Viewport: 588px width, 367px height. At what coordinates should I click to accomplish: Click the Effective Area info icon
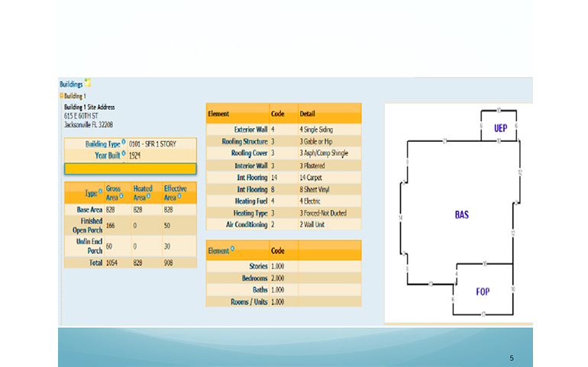pos(180,197)
